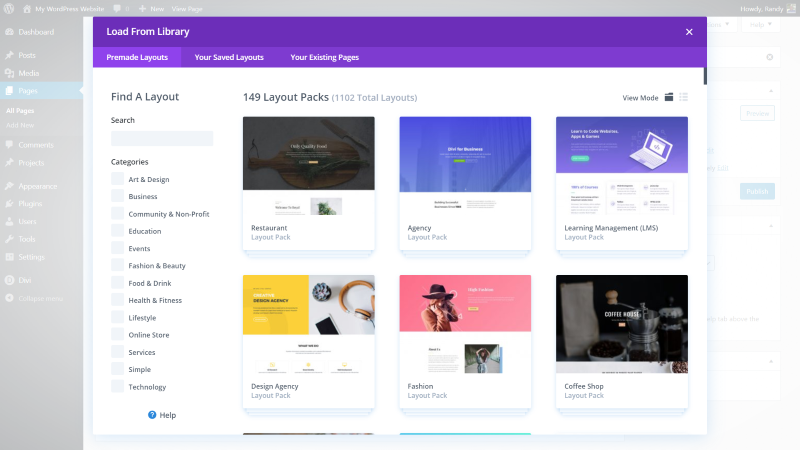Click the Users icon in sidebar
The height and width of the screenshot is (450, 800).
click(10, 221)
